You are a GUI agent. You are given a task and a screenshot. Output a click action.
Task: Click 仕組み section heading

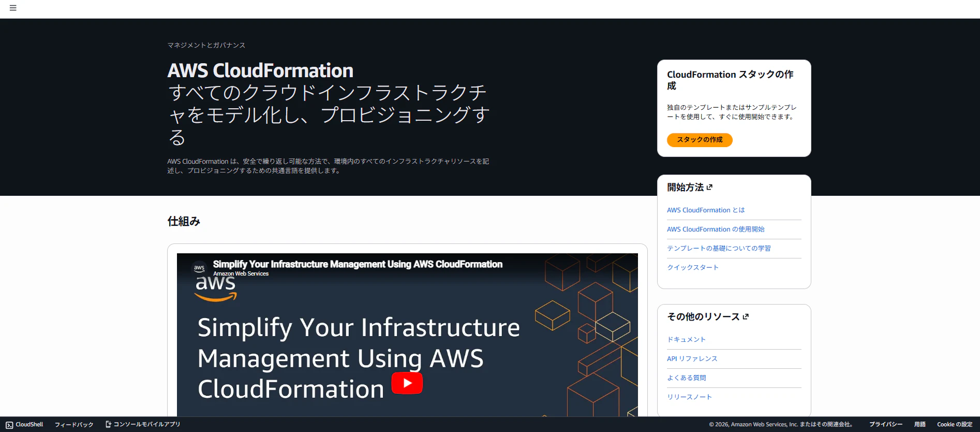(x=184, y=222)
